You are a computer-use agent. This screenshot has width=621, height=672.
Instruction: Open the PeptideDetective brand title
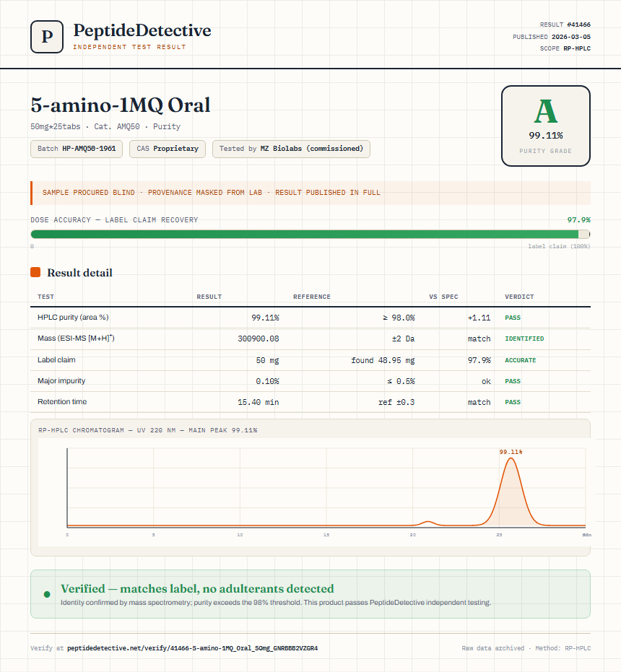point(142,30)
